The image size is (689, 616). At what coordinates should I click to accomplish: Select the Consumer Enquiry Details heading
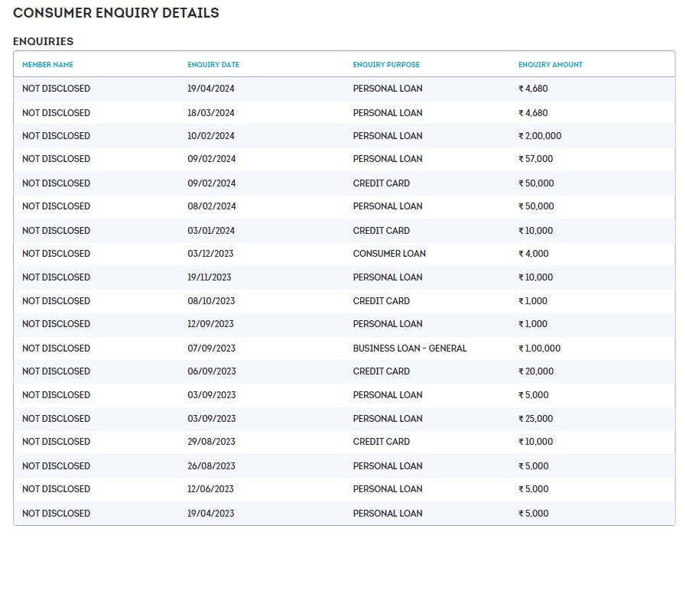tap(116, 13)
